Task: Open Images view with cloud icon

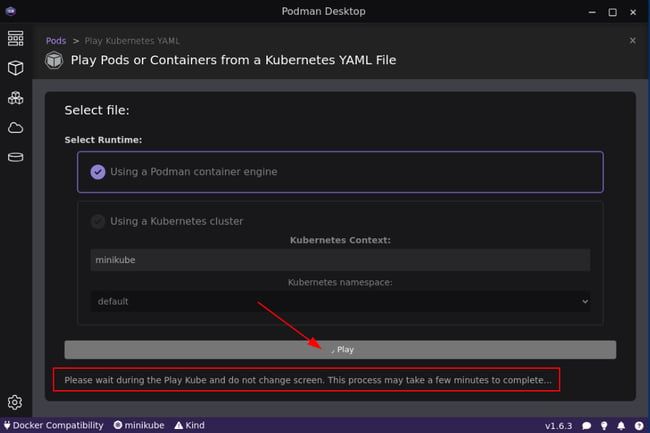Action: pyautogui.click(x=15, y=128)
